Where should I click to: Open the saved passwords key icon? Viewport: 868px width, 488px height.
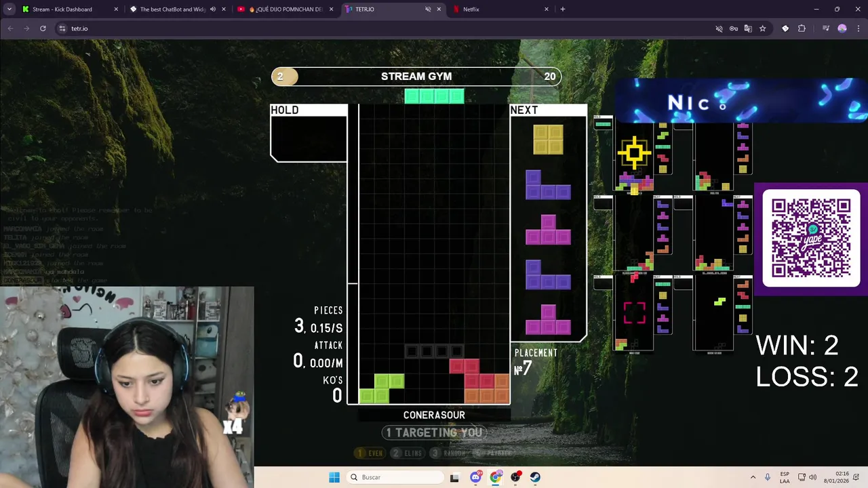734,28
